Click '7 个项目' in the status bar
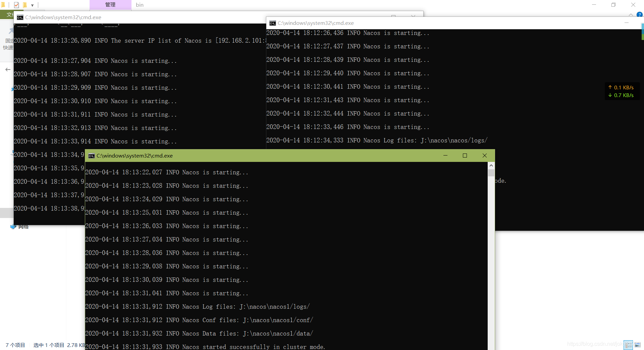 (15, 345)
